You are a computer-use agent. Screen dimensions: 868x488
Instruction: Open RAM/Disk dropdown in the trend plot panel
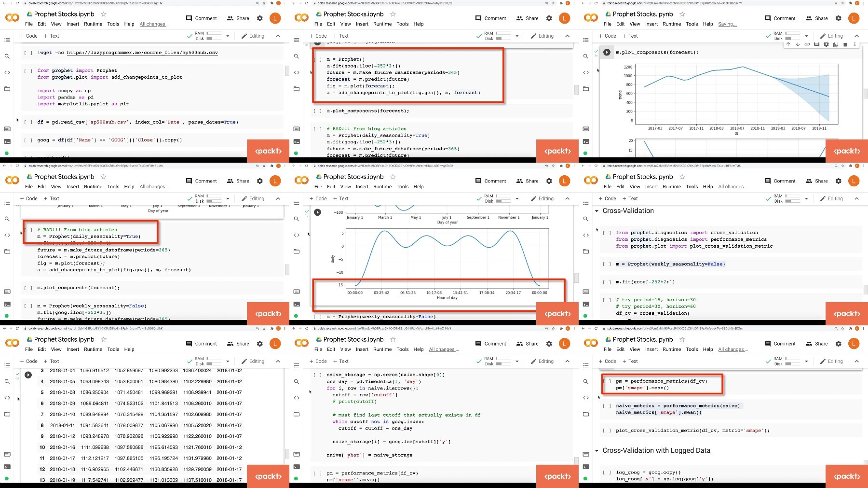pyautogui.click(x=806, y=36)
